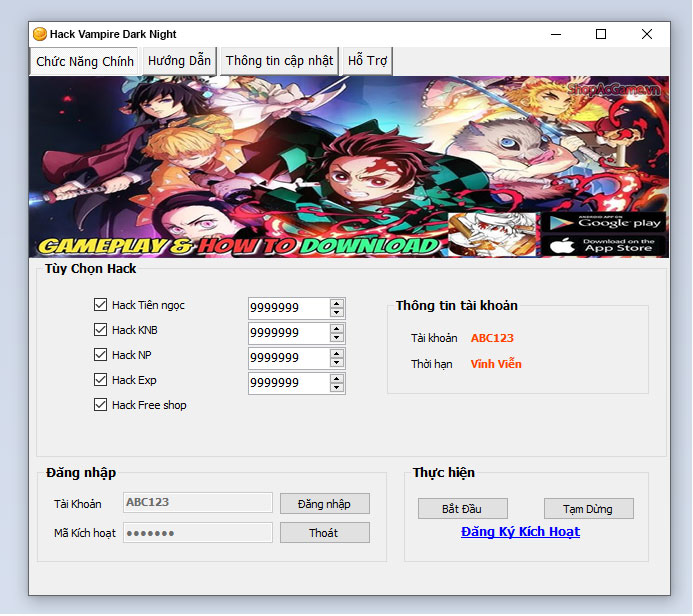
Task: Decrease Hack Exp value with down arrow
Action: pos(337,388)
